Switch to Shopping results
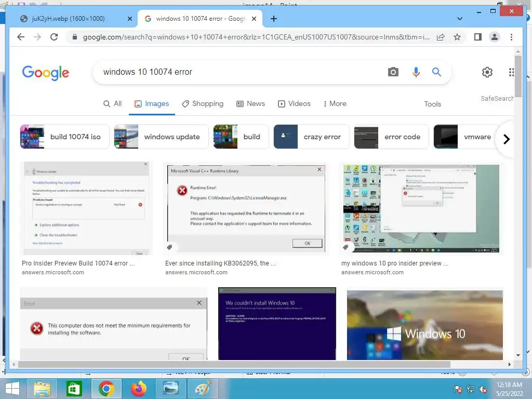532x399 pixels. click(203, 103)
